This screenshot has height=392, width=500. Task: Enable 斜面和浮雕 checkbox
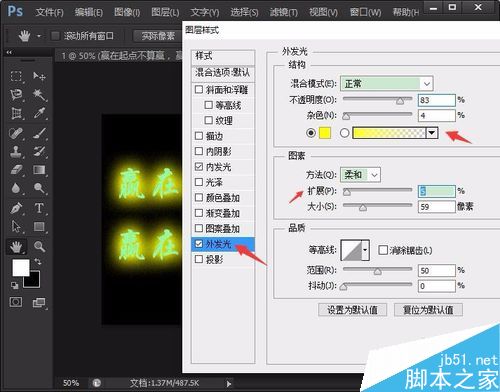click(199, 89)
